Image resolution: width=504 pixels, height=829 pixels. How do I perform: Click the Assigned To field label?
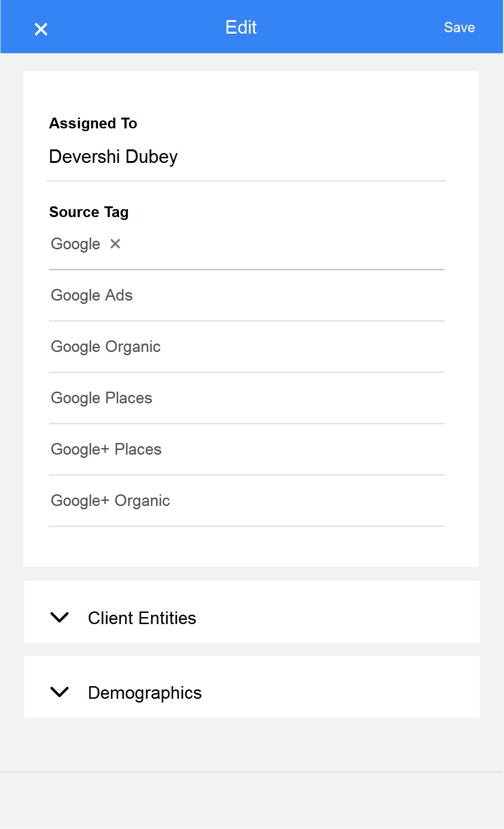coord(93,123)
